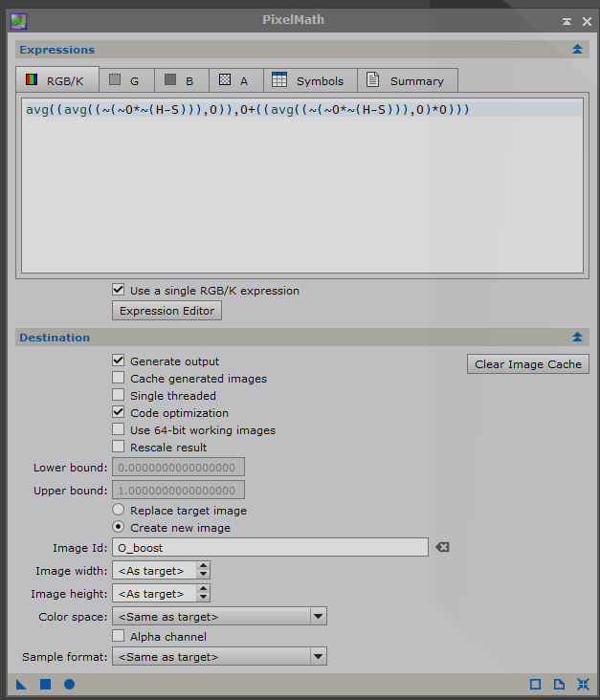Click the Image width As target field
Viewport: 600px width, 700px height.
pos(154,570)
